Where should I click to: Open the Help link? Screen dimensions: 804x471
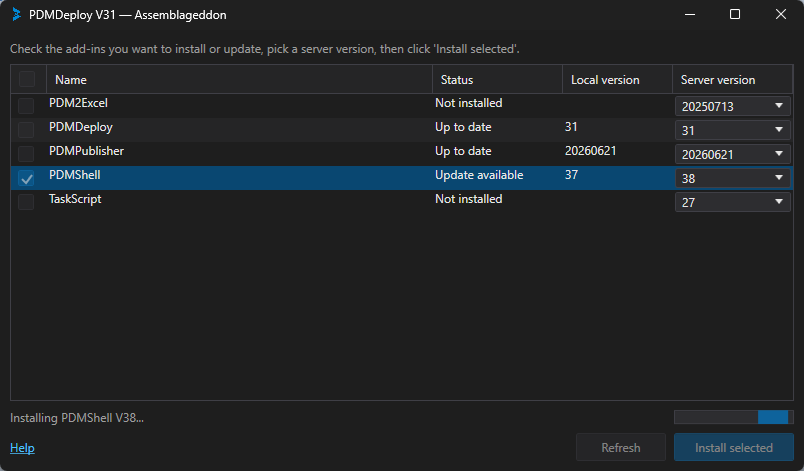click(23, 448)
